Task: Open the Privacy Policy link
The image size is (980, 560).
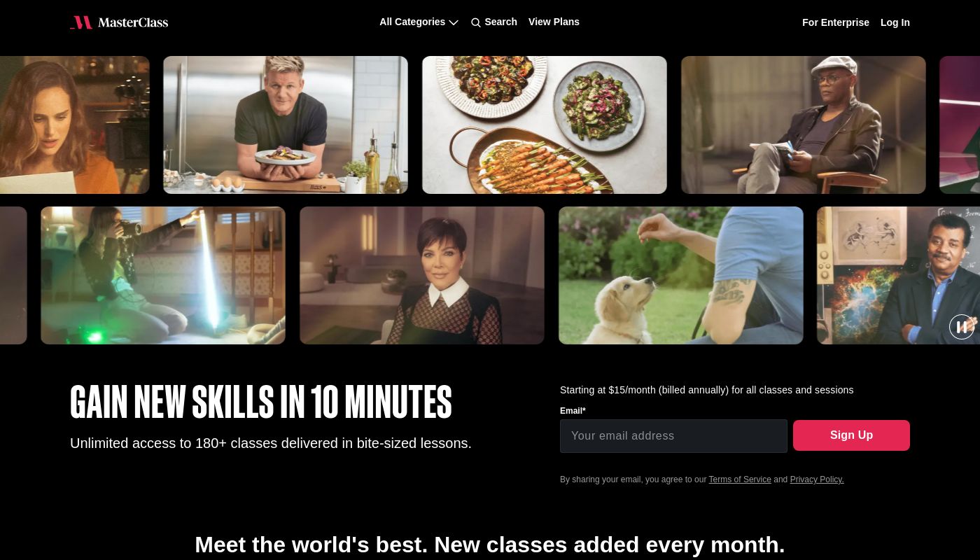Action: (x=817, y=479)
